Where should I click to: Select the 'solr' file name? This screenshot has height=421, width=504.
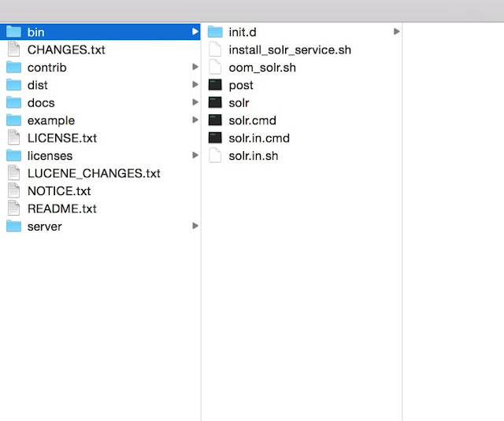[x=239, y=103]
